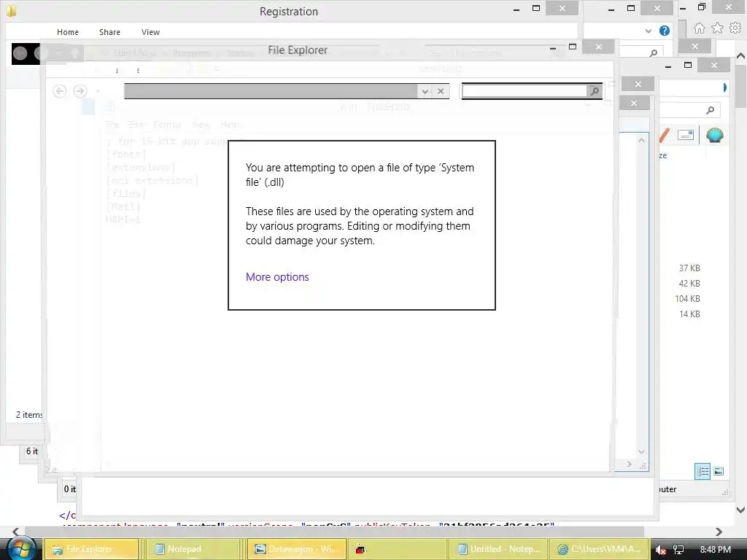Click the horizontal scrollbar right arrow

(x=719, y=532)
